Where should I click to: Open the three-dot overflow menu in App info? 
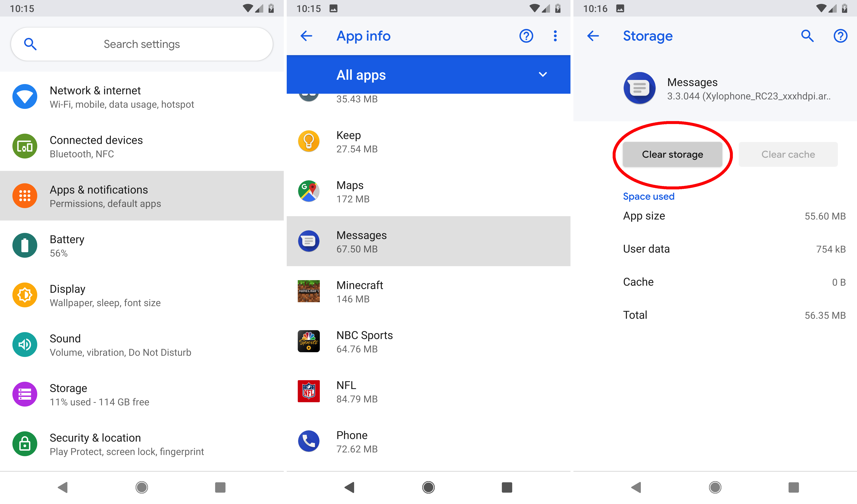[555, 36]
